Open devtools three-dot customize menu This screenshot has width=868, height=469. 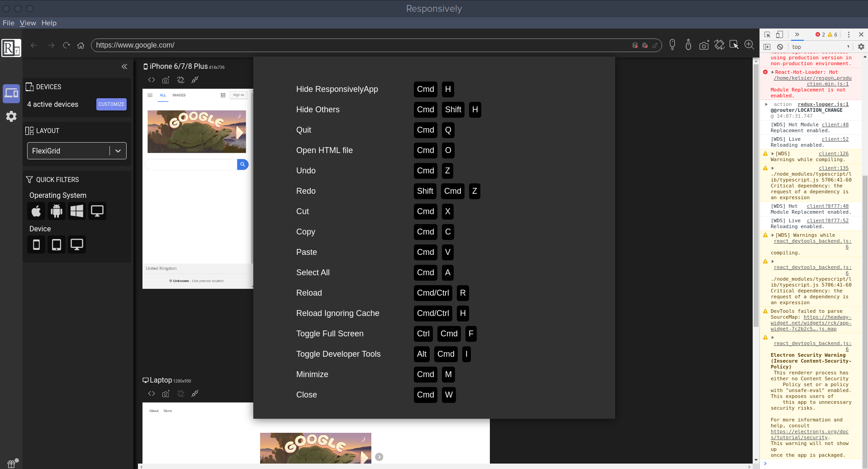coord(849,34)
